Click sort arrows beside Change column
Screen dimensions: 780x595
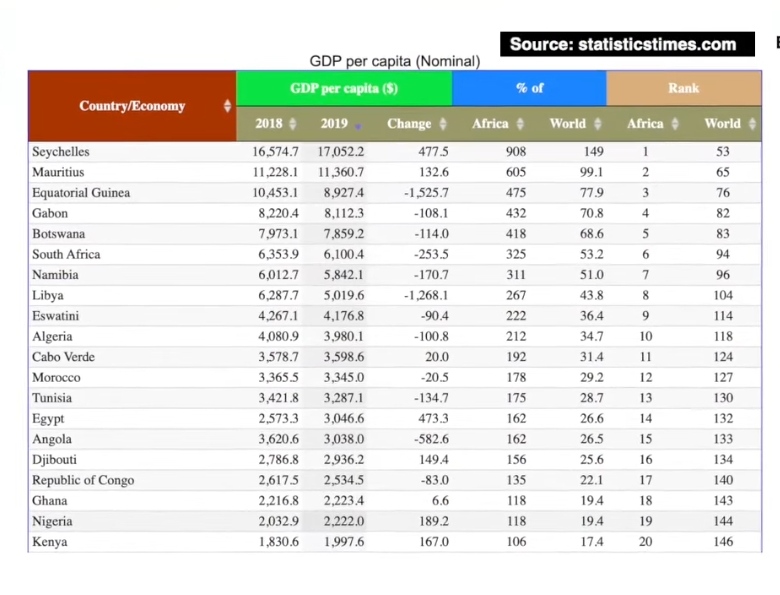(443, 123)
